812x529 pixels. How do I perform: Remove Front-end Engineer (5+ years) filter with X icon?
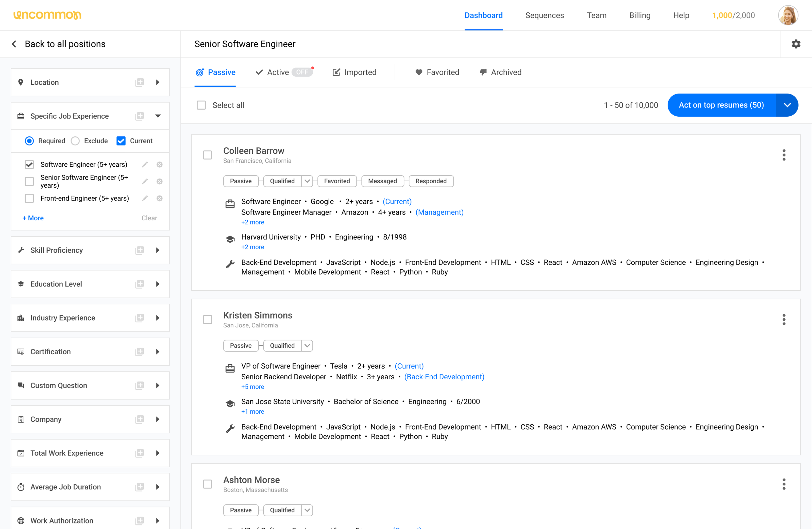coord(159,199)
